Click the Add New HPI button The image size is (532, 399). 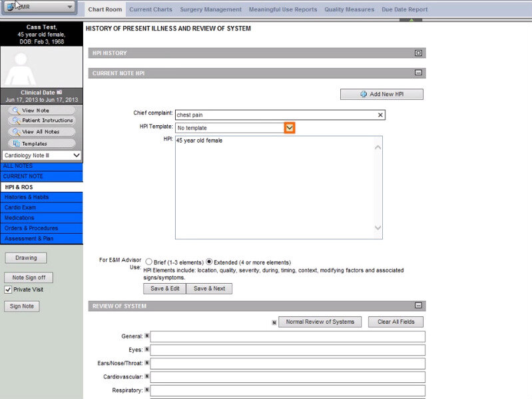382,95
